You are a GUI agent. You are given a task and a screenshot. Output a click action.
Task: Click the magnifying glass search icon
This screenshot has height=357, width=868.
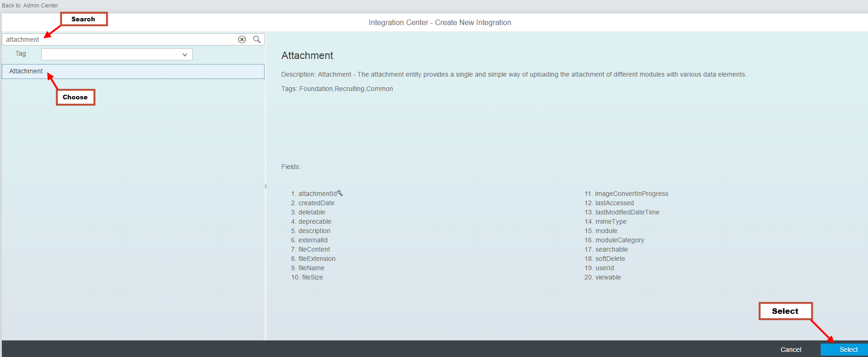coord(257,39)
